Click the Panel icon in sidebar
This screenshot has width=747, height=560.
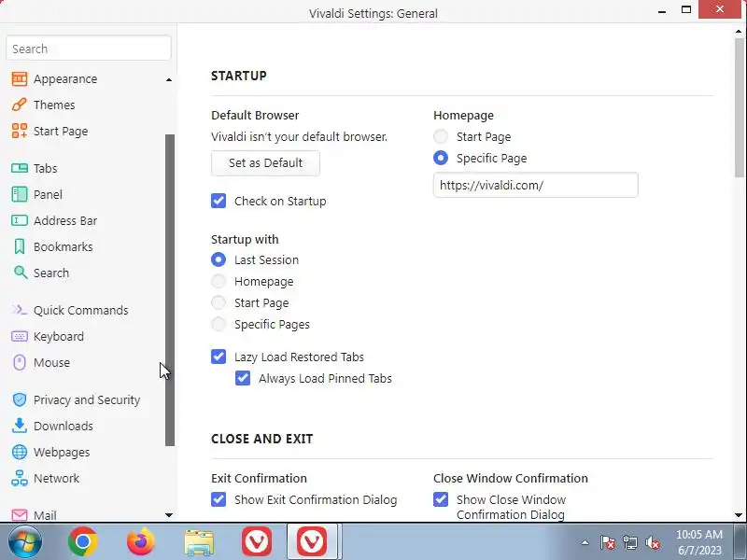19,194
